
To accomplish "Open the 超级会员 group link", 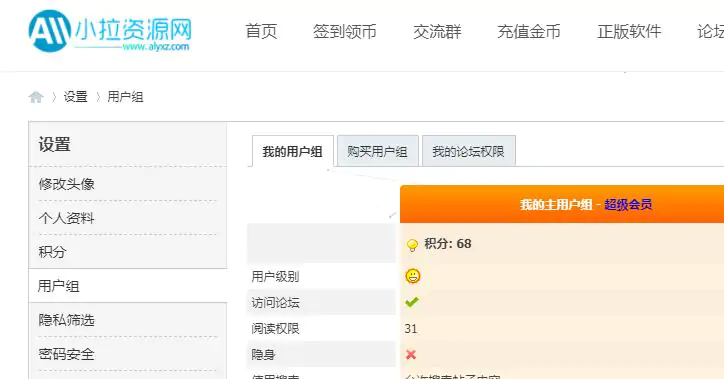I will [628, 204].
